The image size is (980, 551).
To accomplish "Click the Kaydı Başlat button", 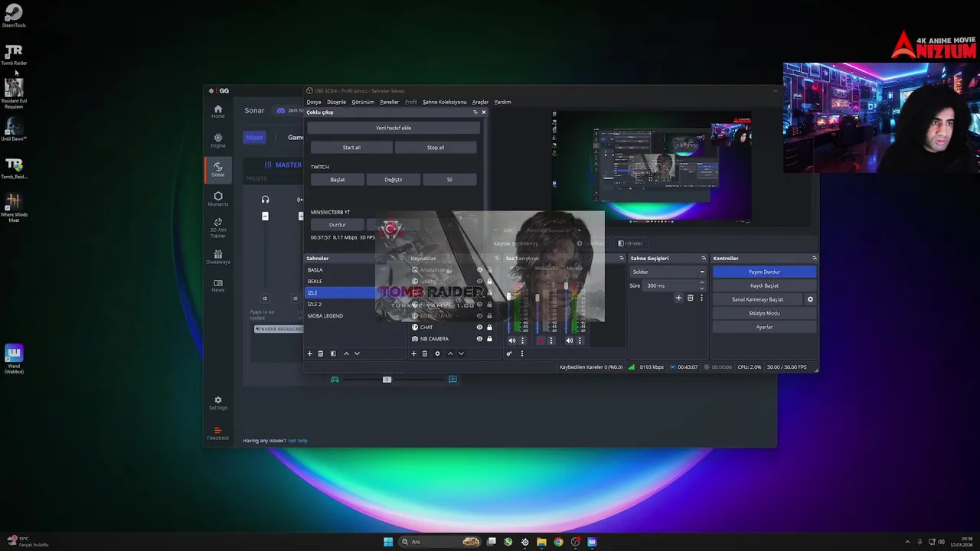I will [x=764, y=285].
